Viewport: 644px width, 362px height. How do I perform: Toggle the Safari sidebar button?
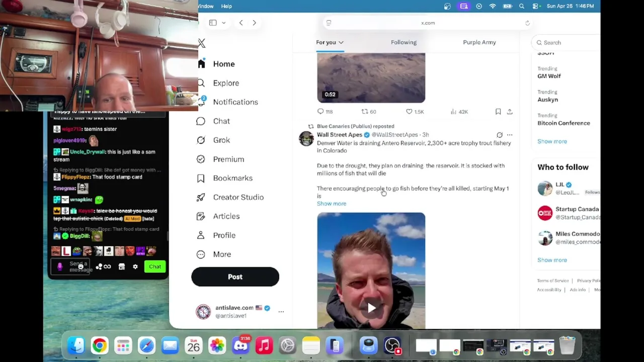tap(213, 23)
